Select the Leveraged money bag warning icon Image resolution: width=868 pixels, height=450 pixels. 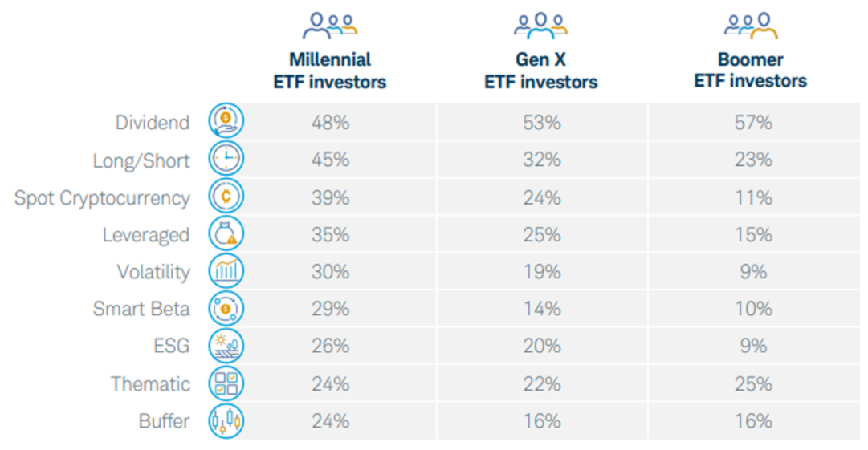pos(226,233)
